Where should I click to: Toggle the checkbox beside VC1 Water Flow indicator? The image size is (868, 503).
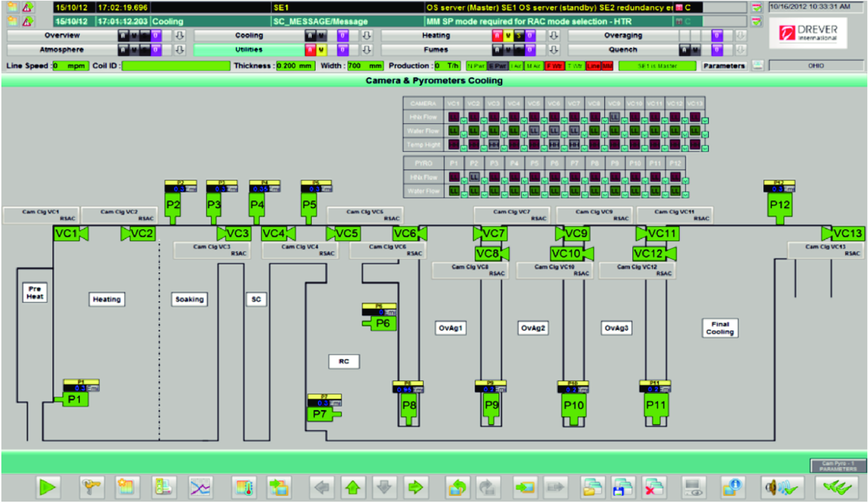click(x=464, y=135)
